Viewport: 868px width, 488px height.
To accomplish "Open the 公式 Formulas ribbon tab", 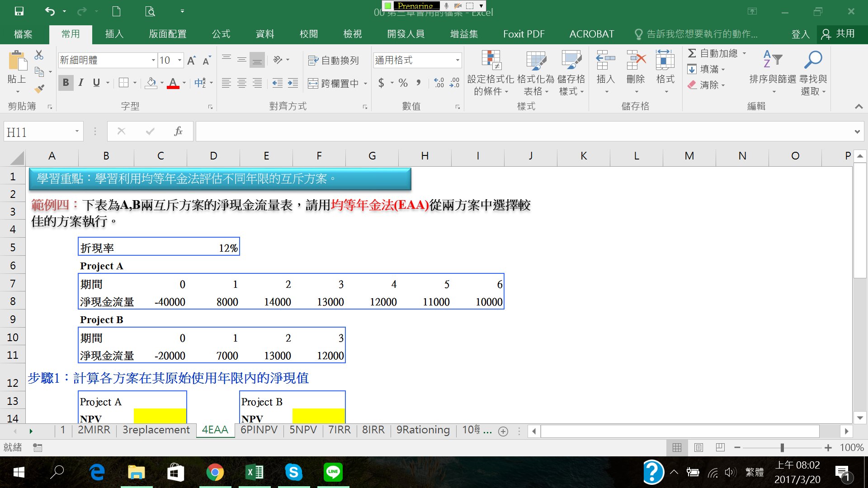I will (x=221, y=34).
